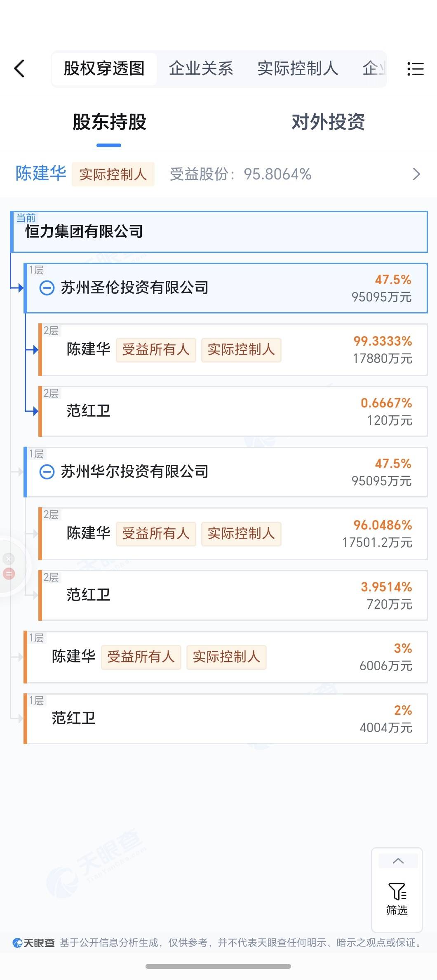
Task: Tap the back arrow icon
Action: 19,68
